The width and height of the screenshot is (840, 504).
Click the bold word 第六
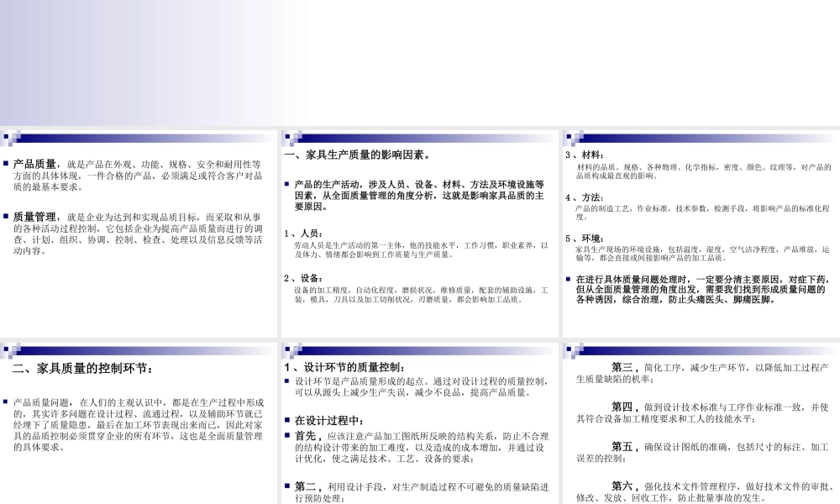pos(623,486)
